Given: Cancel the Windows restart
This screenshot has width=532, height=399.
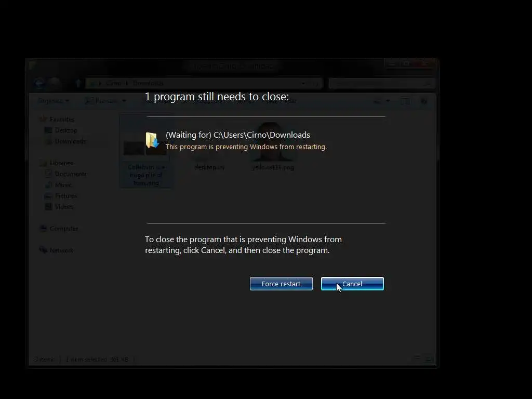Looking at the screenshot, I should 352,284.
